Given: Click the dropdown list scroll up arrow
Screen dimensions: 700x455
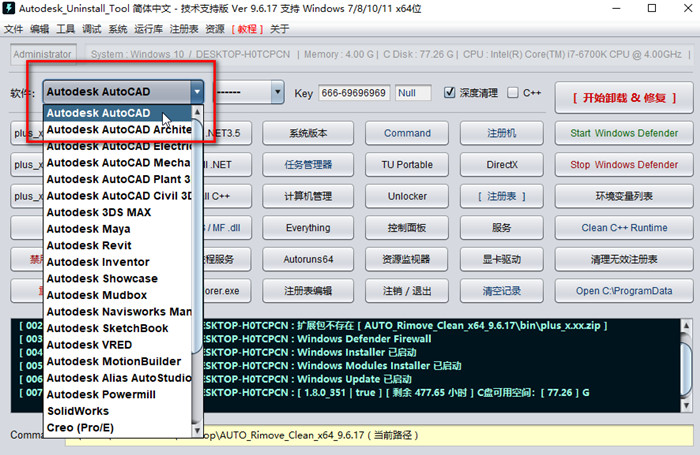Looking at the screenshot, I should pyautogui.click(x=197, y=111).
